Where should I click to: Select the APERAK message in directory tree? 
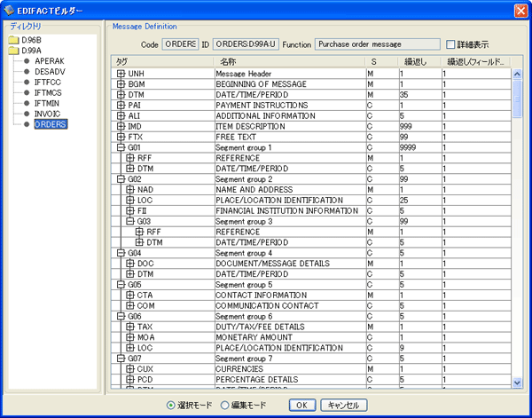(x=49, y=61)
